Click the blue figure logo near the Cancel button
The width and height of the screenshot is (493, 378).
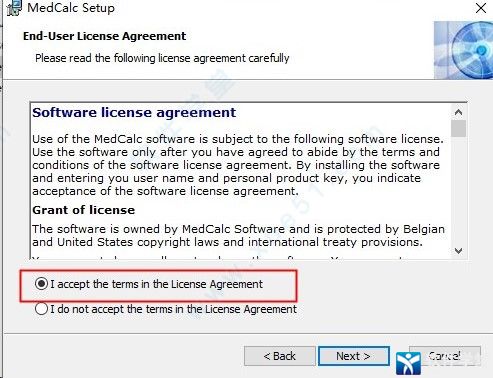click(x=408, y=363)
